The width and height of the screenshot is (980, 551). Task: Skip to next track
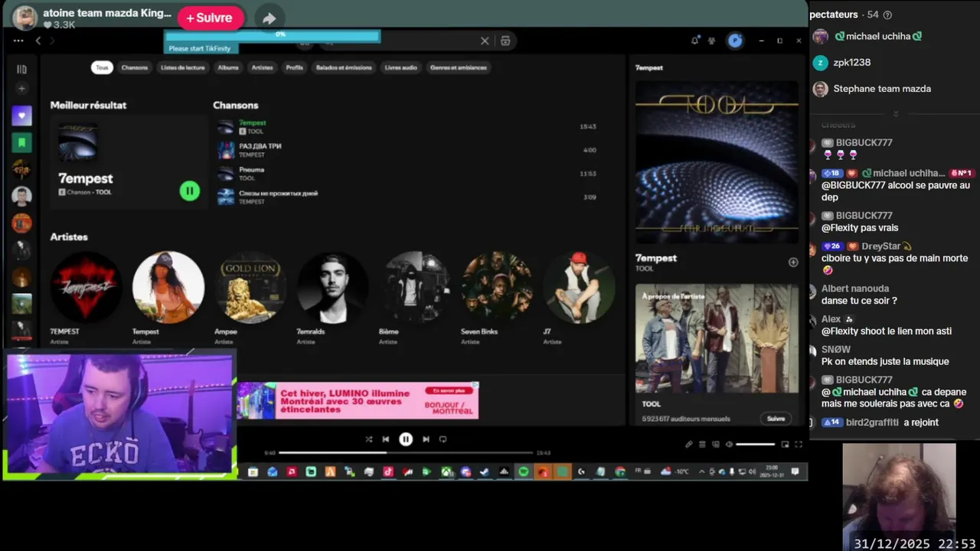[x=426, y=439]
